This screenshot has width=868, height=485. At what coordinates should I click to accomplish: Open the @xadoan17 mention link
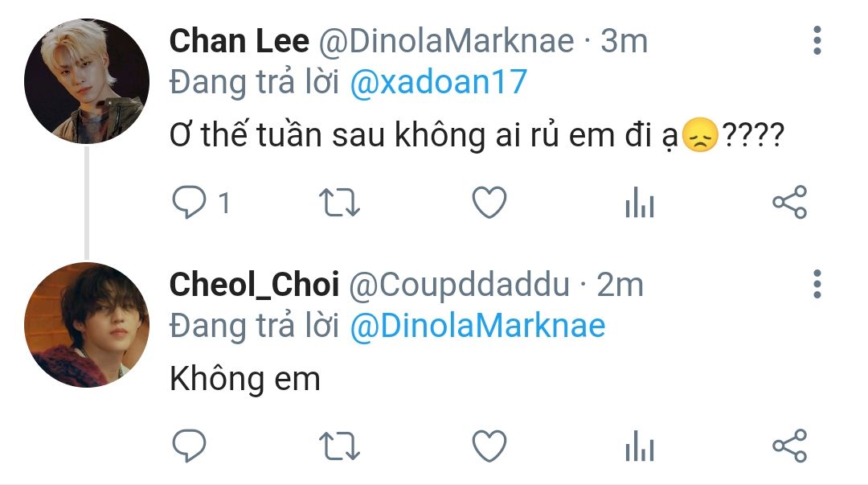pos(439,83)
